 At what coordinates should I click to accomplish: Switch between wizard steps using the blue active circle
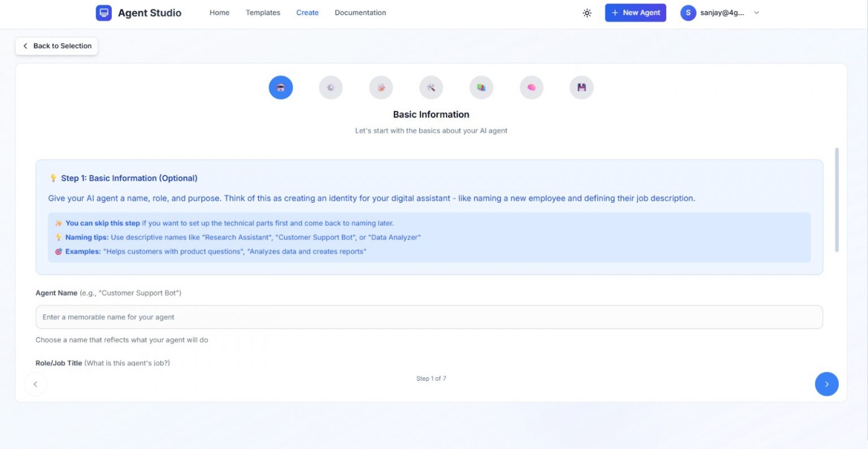[280, 87]
